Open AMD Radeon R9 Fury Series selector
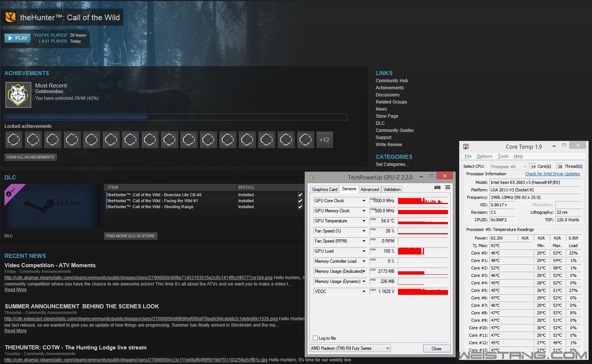Screen dimensions: 592x364 (350, 348)
